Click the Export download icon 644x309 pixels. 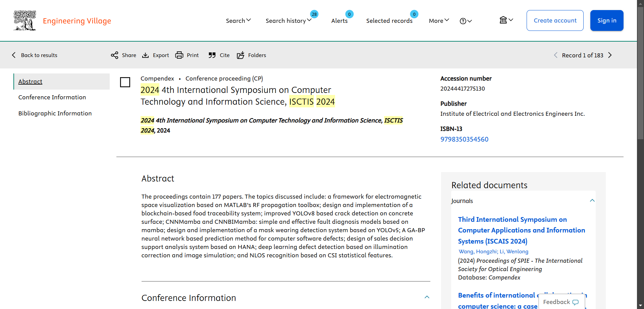(x=145, y=55)
